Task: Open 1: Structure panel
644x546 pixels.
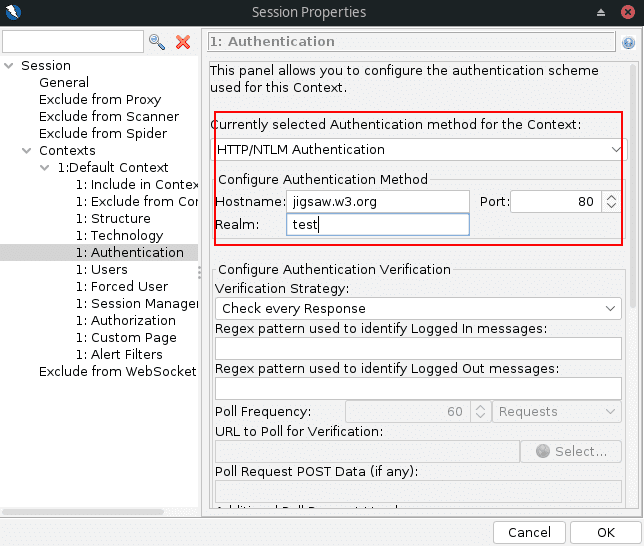Action: click(x=113, y=219)
